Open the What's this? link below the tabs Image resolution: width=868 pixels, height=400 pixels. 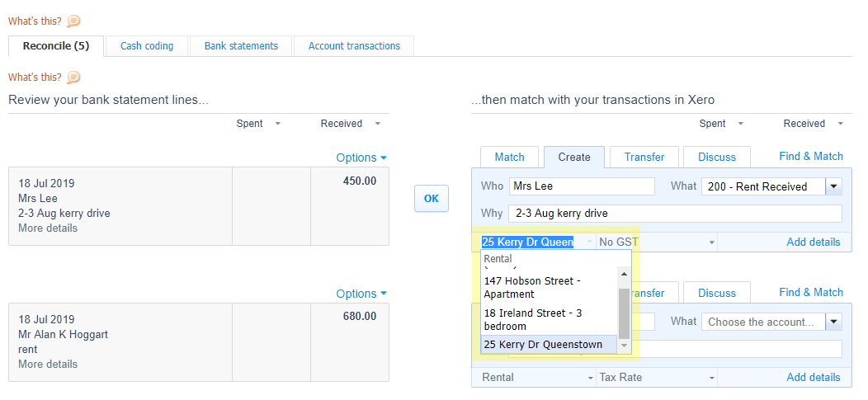tap(35, 77)
